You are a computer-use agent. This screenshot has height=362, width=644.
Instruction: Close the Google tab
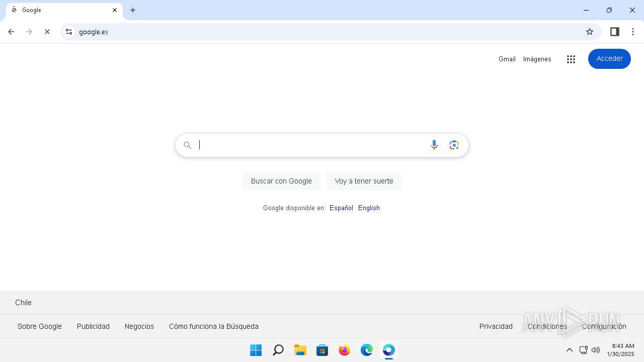[x=115, y=10]
